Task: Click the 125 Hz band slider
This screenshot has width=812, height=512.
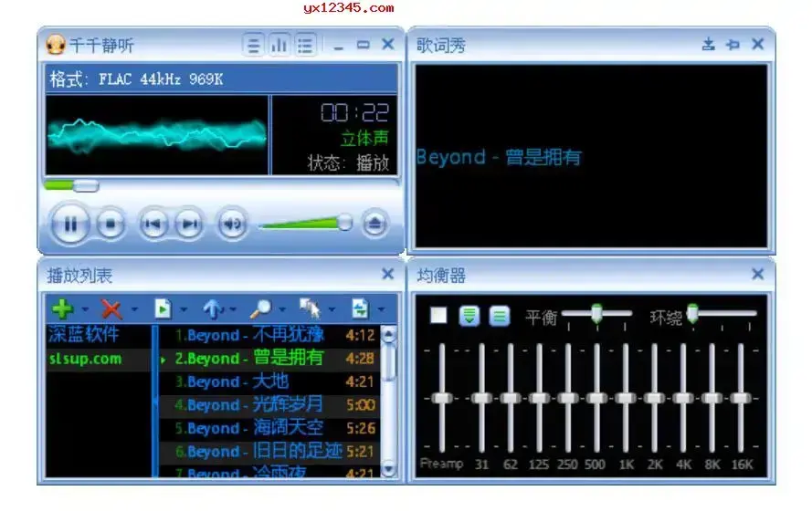Action: (539, 398)
